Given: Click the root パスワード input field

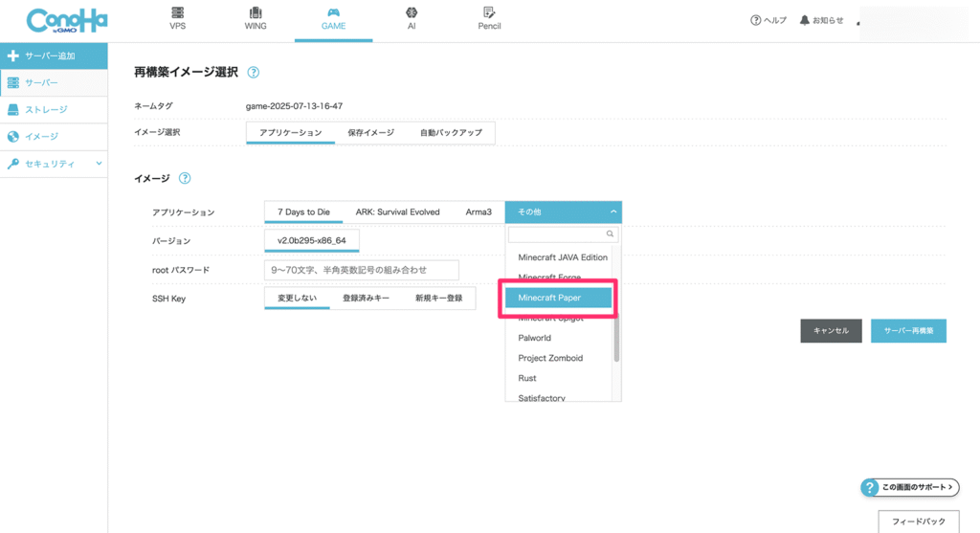Looking at the screenshot, I should click(361, 270).
